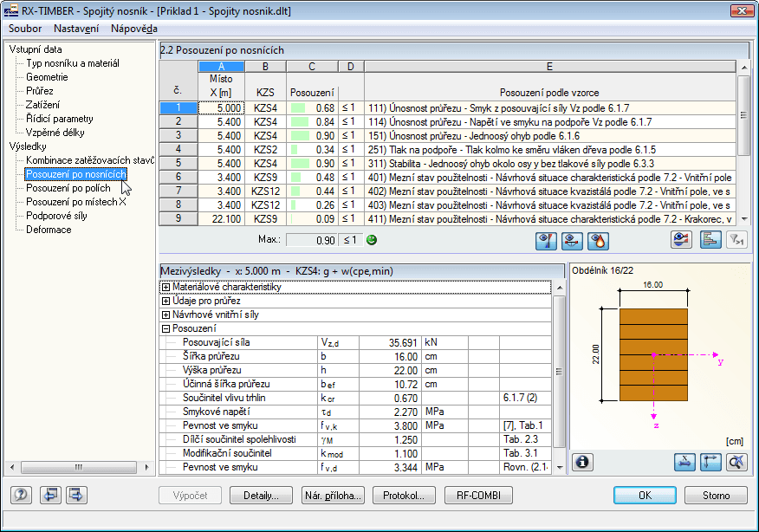Confirm with the OK button
759x532 pixels.
pos(645,496)
